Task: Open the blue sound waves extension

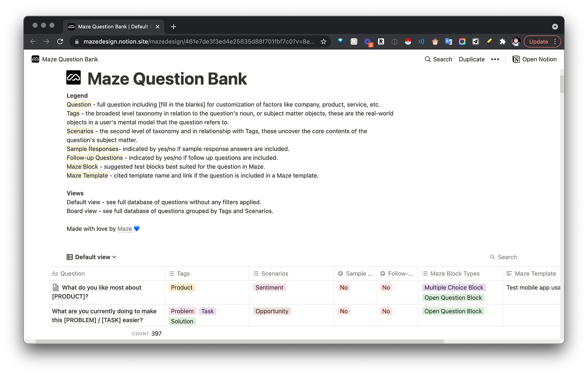Action: 421,41
